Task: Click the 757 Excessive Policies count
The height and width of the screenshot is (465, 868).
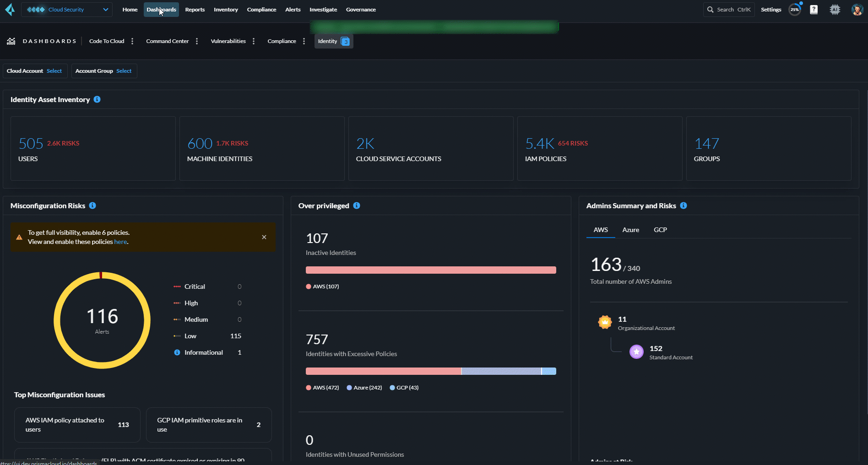Action: coord(317,340)
